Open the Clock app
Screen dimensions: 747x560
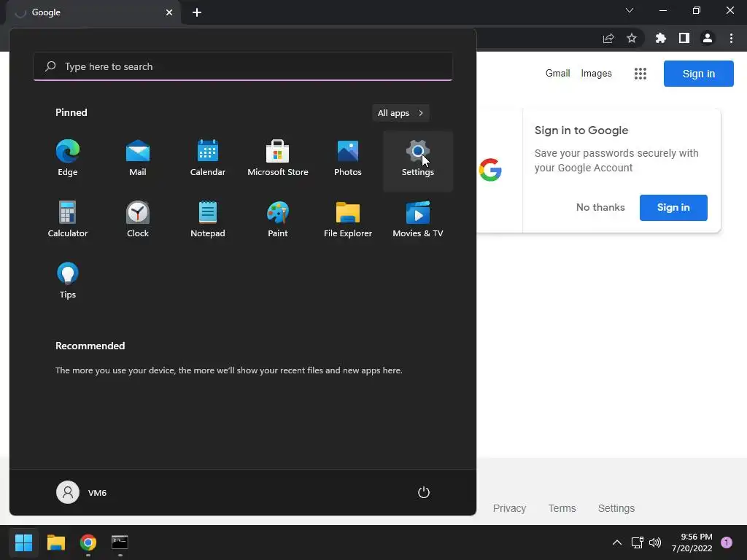tap(138, 220)
